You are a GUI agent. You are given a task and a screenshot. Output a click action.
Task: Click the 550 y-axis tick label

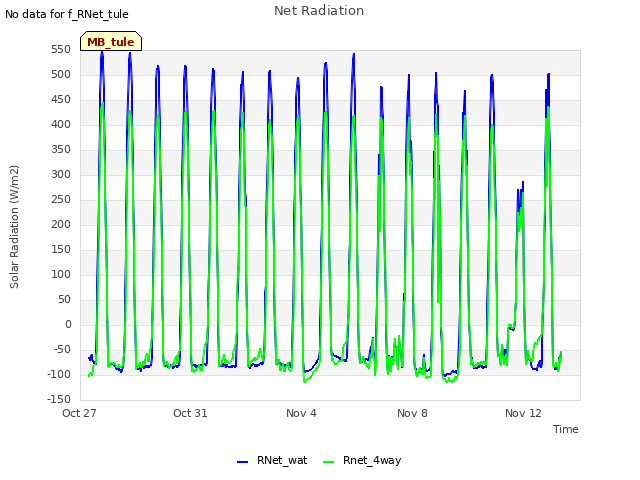point(61,49)
